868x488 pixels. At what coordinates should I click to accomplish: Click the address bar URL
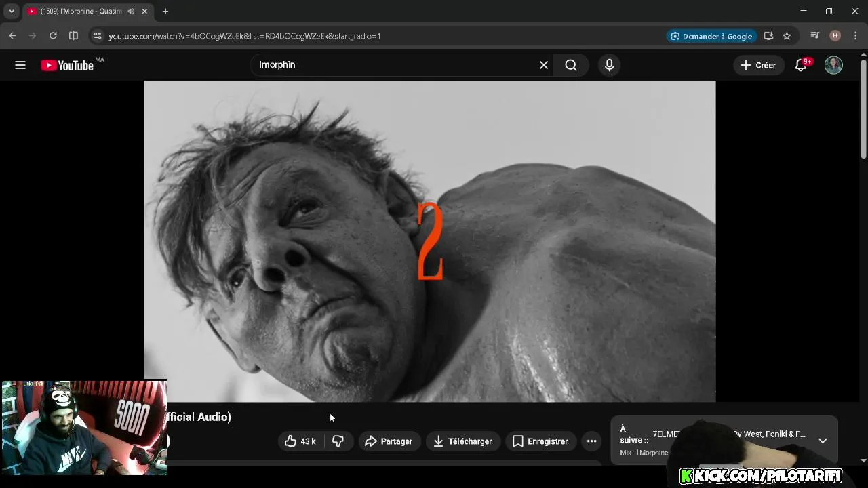point(245,36)
